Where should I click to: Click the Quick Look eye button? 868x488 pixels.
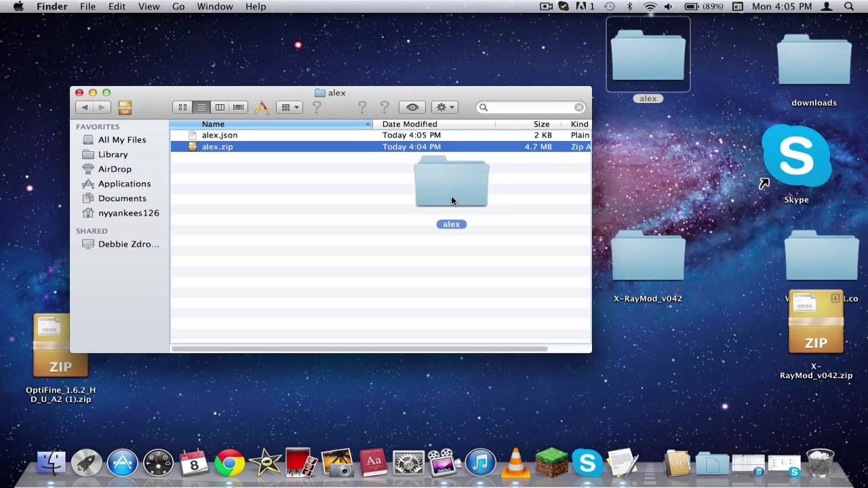tap(412, 107)
